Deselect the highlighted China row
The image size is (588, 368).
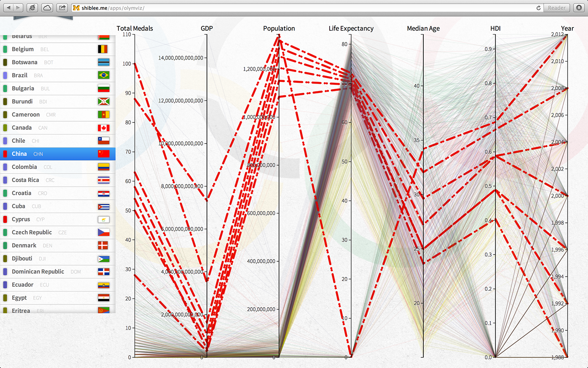[47, 154]
